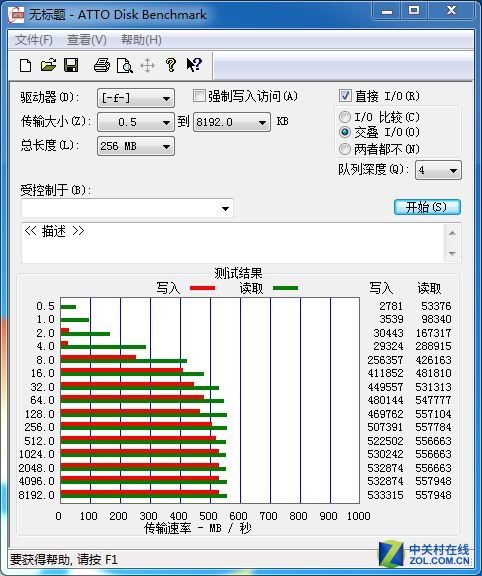Open the 驱动器 drive dropdown
Viewport: 482px width, 576px height.
136,98
